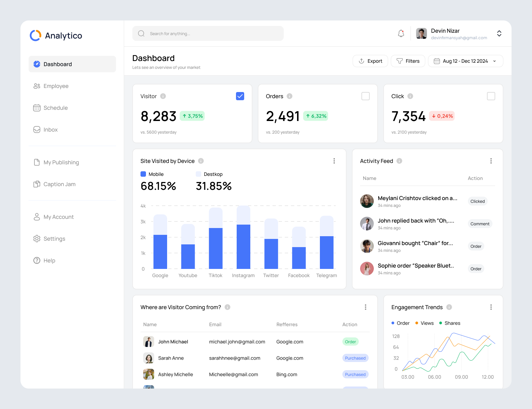Open the Filters button
This screenshot has height=409, width=532.
(x=408, y=61)
